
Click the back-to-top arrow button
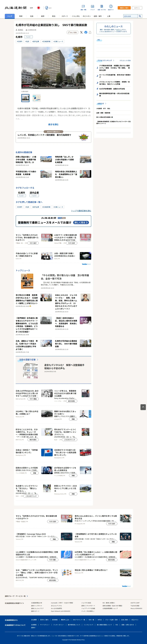click(143, 407)
